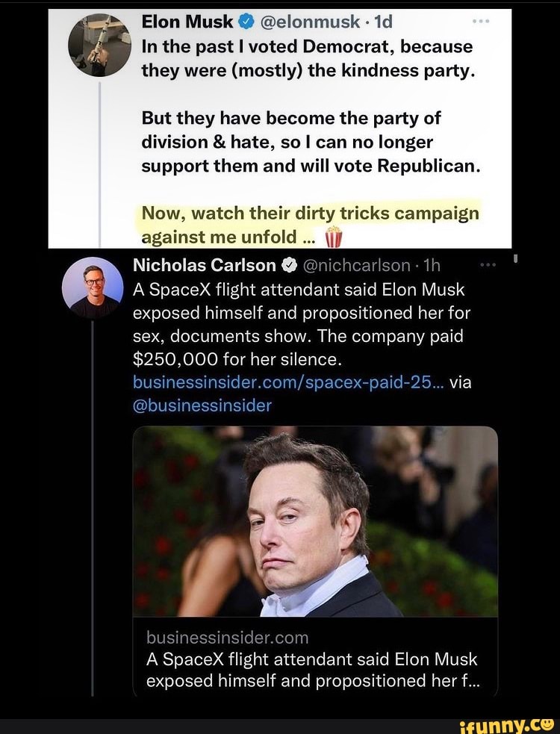Open the Elon Musk article preview thumbnail
Screen dimensions: 560x734
click(x=316, y=523)
